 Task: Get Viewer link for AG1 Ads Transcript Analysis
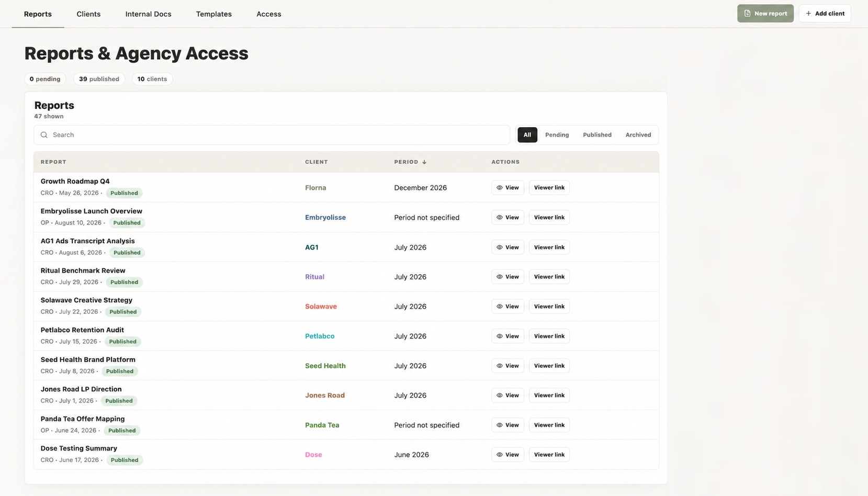(x=549, y=247)
